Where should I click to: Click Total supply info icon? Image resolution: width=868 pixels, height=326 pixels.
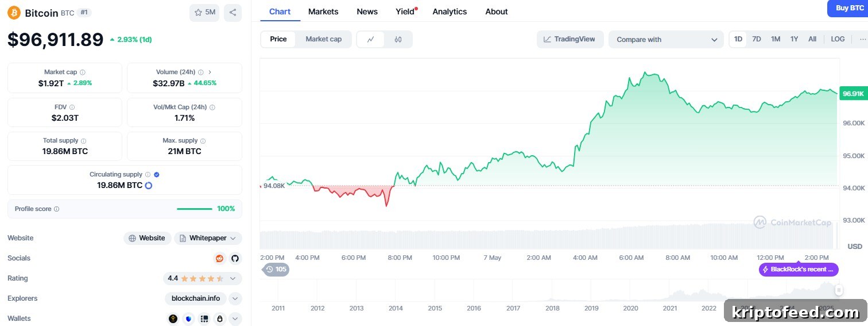(x=84, y=141)
